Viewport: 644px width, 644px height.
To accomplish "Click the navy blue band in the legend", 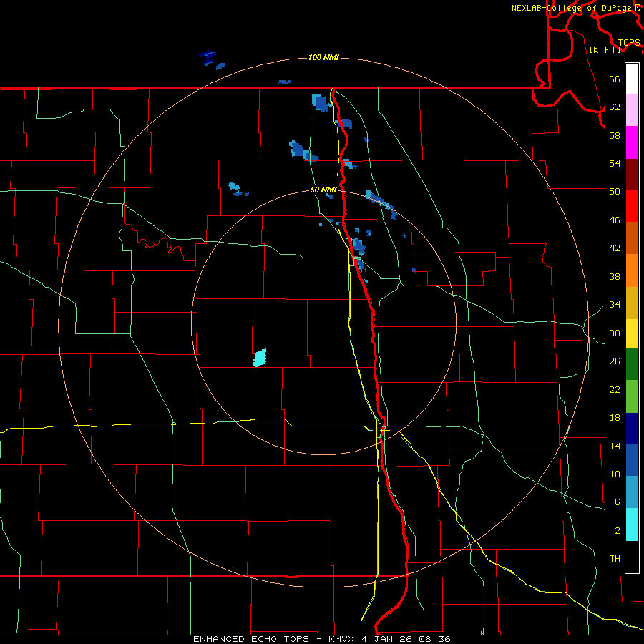I will click(x=632, y=429).
